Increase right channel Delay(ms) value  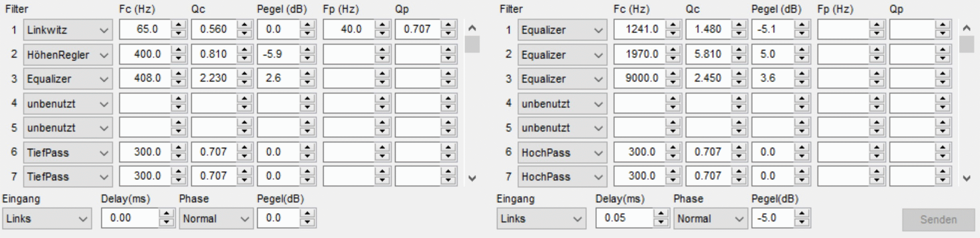pyautogui.click(x=661, y=214)
